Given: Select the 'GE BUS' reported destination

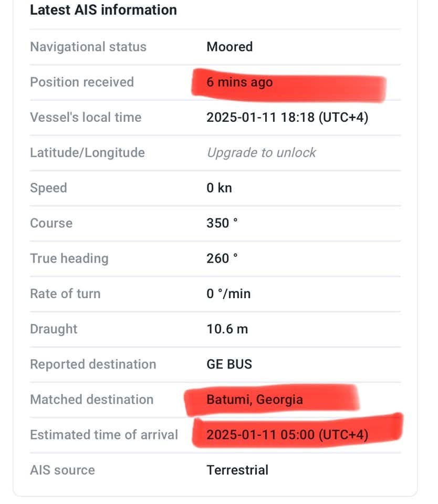Looking at the screenshot, I should pyautogui.click(x=229, y=364).
